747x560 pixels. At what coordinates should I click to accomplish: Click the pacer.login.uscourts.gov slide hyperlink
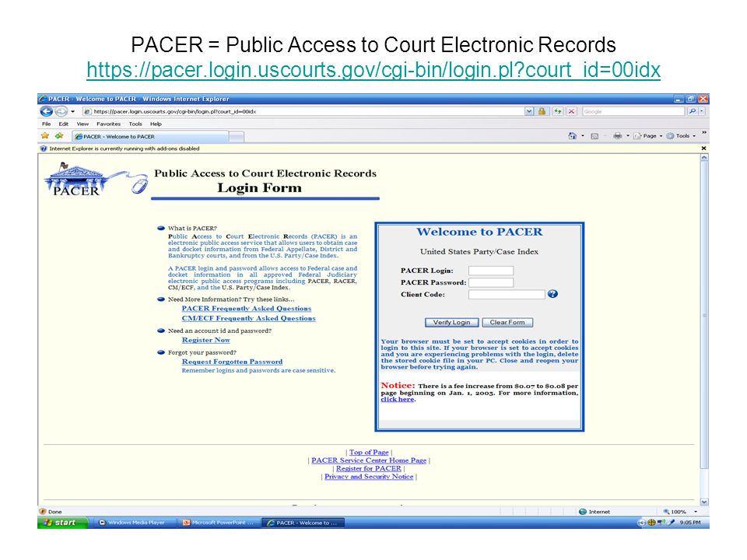[373, 70]
